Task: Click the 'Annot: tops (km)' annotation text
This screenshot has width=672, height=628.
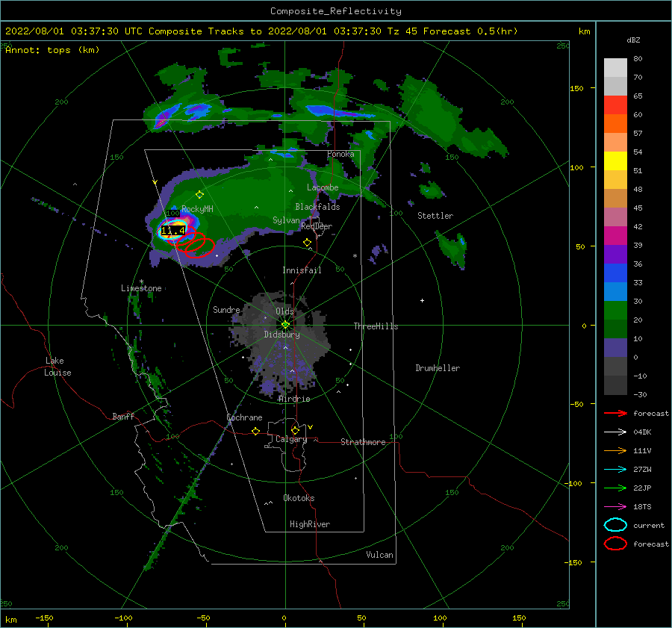Action: pos(52,50)
